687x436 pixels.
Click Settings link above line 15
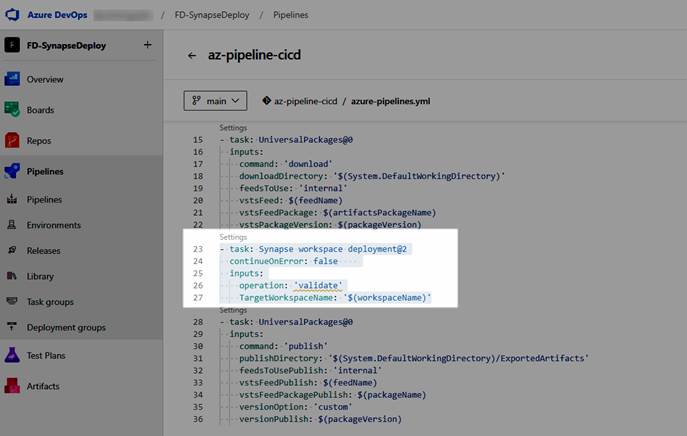coord(233,128)
